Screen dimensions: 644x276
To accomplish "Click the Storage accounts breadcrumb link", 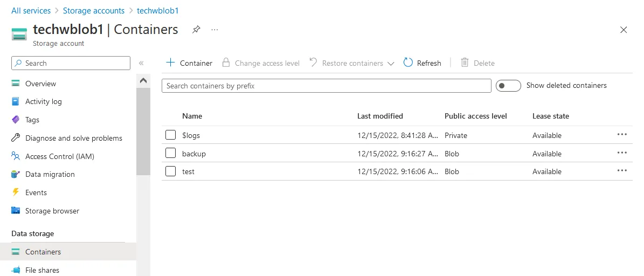I will (x=94, y=11).
